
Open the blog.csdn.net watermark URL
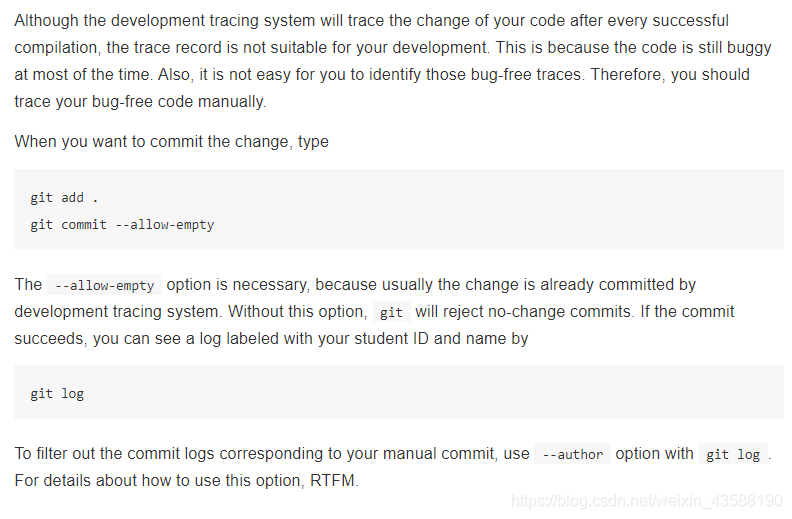point(646,500)
